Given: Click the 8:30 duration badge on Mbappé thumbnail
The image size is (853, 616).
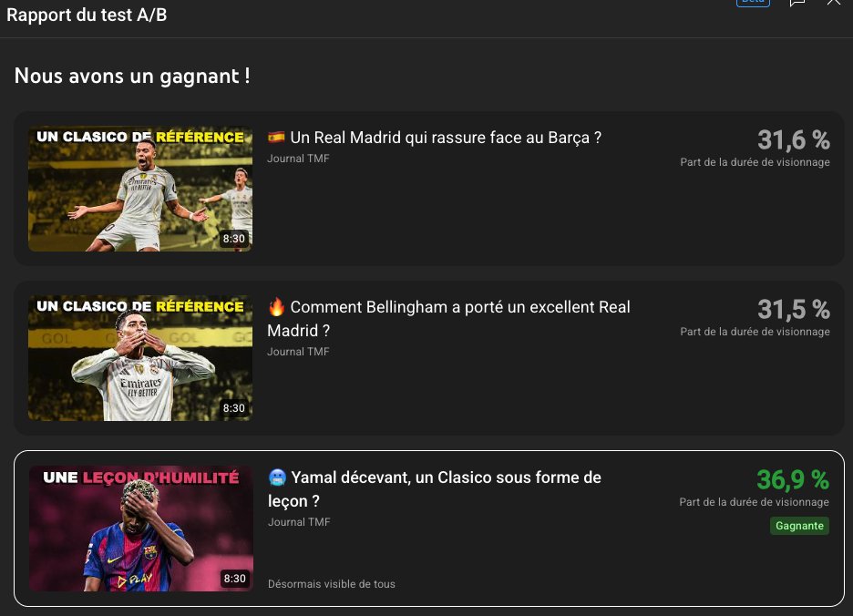Looking at the screenshot, I should pyautogui.click(x=234, y=239).
